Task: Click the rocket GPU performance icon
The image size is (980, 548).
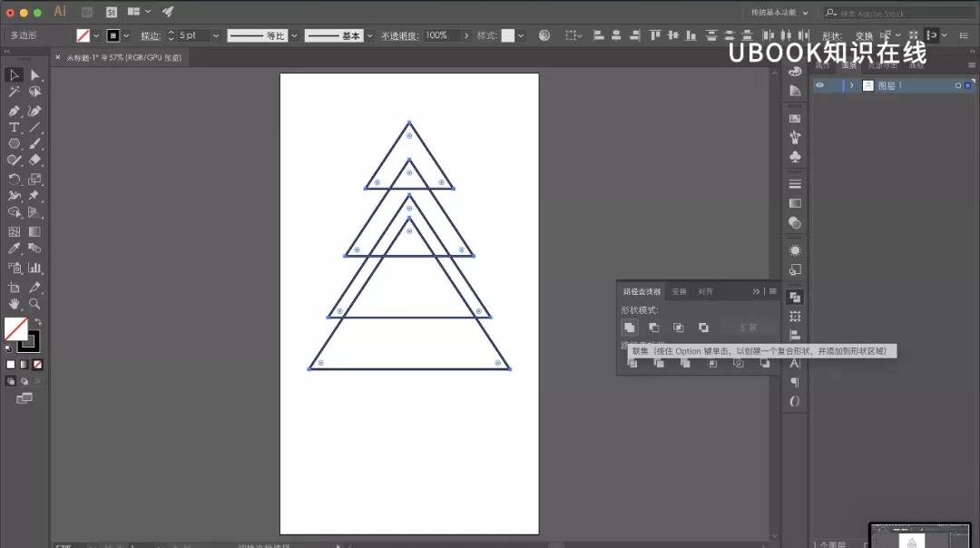Action: 168,11
